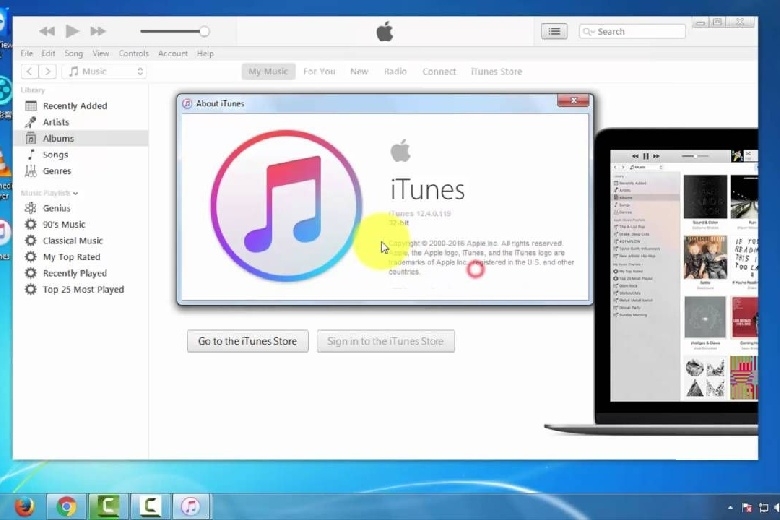This screenshot has height=520, width=780.
Task: Click Sign in to the iTunes Store button
Action: tap(386, 341)
